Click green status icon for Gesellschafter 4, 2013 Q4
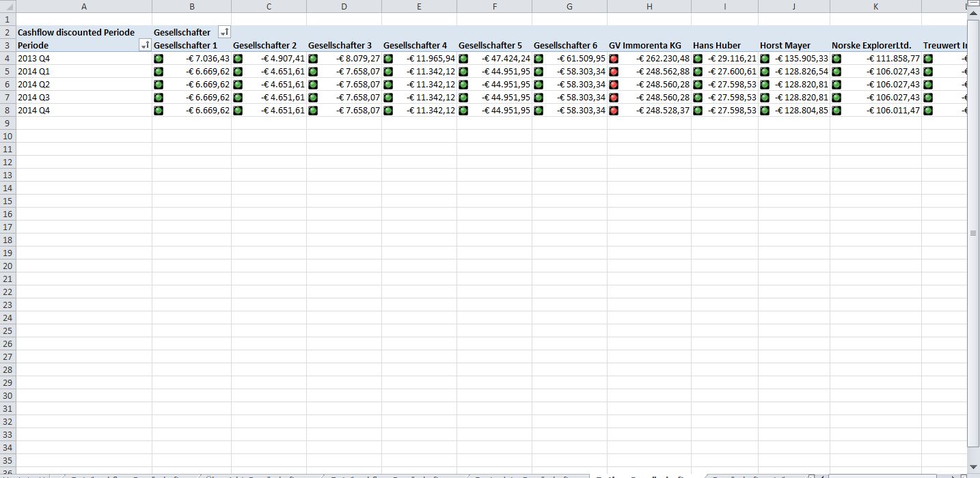The image size is (980, 478). pyautogui.click(x=388, y=59)
